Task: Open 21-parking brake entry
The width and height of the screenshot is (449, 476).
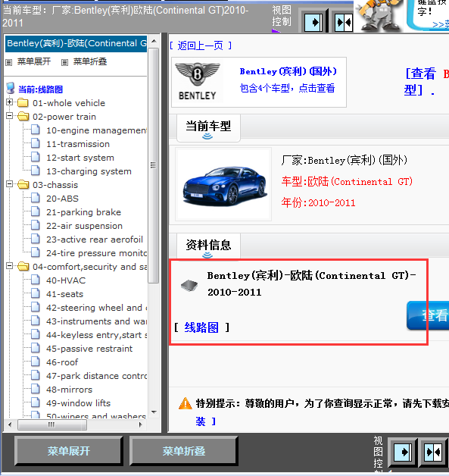Action: 84,212
